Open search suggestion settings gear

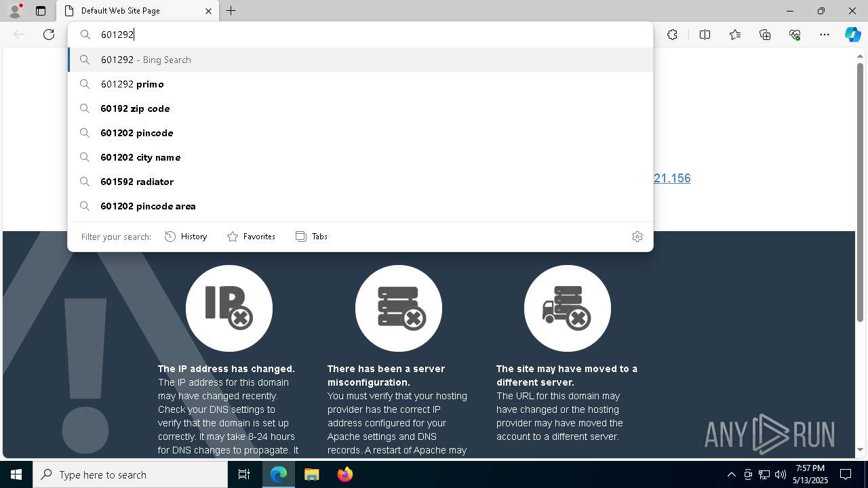tap(637, 237)
